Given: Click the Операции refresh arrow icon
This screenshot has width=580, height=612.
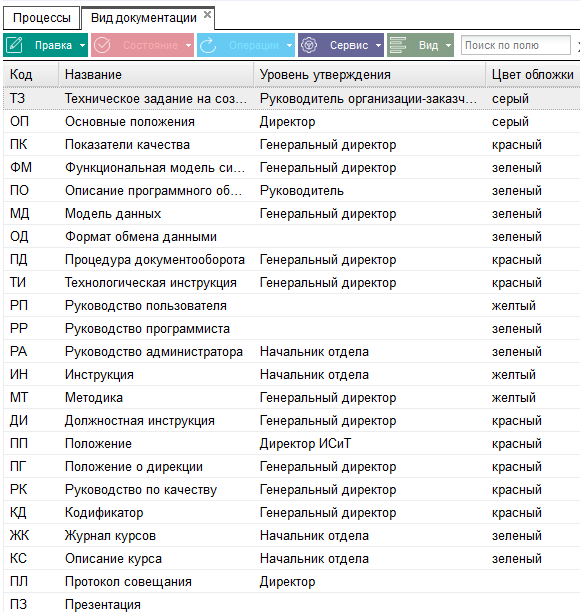Looking at the screenshot, I should pyautogui.click(x=208, y=45).
